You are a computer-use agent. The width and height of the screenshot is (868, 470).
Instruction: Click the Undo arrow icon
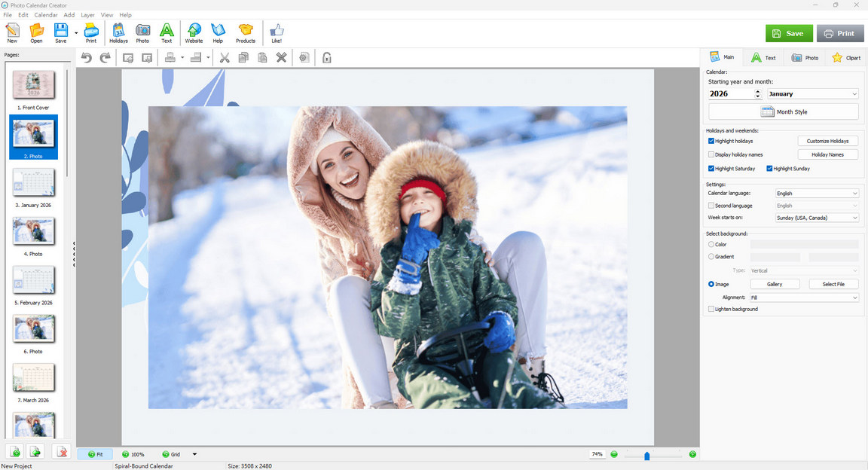pyautogui.click(x=87, y=57)
